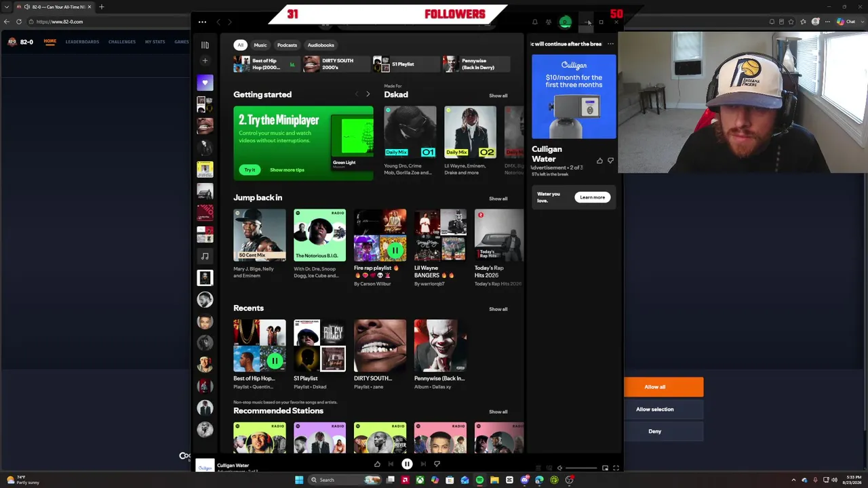
Task: Open Daily Mix 02 card
Action: pyautogui.click(x=470, y=141)
